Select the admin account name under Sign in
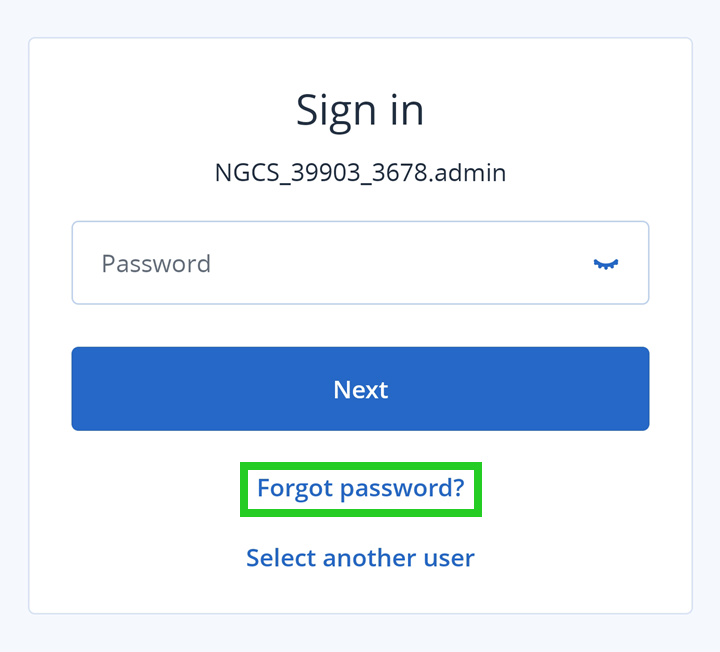 pos(360,173)
